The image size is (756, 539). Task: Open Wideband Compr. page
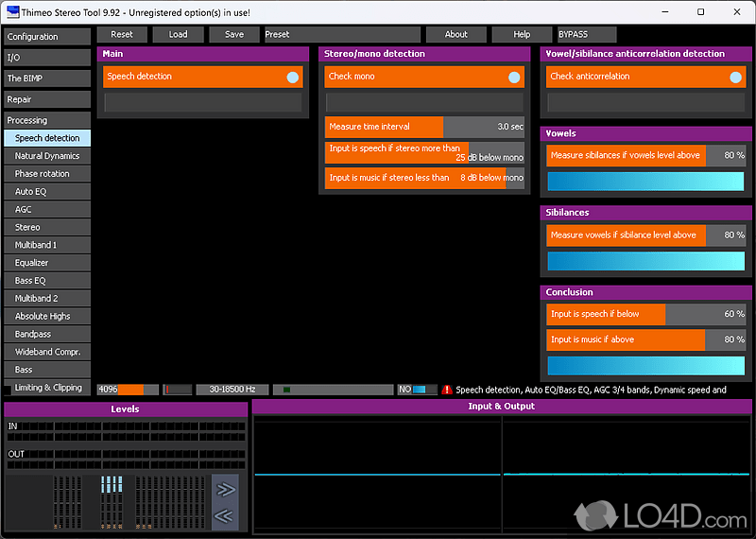[x=47, y=353]
